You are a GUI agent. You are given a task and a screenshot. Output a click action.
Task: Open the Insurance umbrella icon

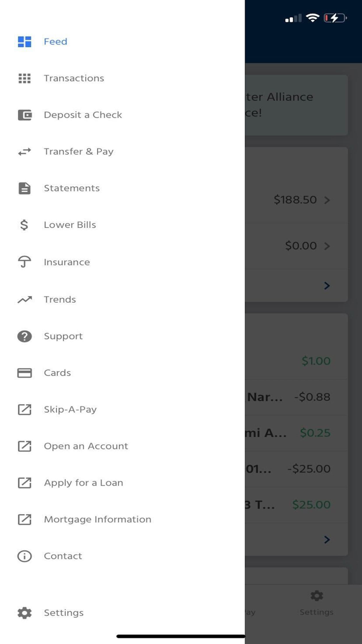[x=24, y=262]
